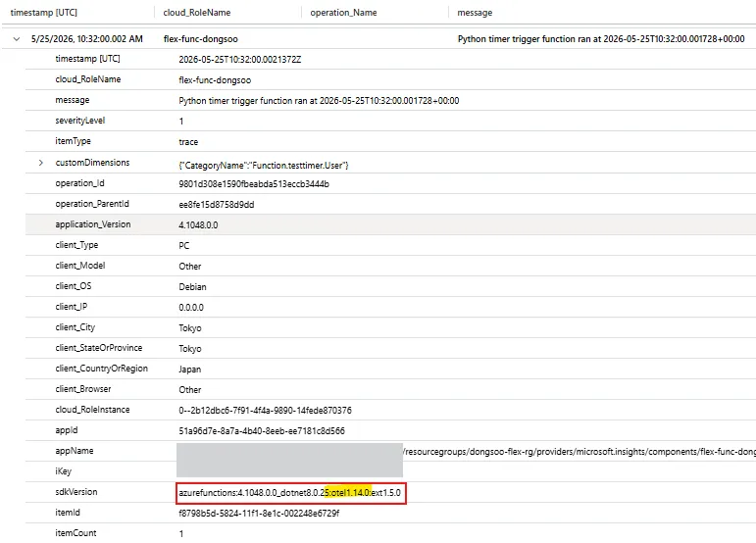756x543 pixels.
Task: Select operation_Id value 9801d308e1590fbeabda513eccb3444b
Action: (254, 184)
